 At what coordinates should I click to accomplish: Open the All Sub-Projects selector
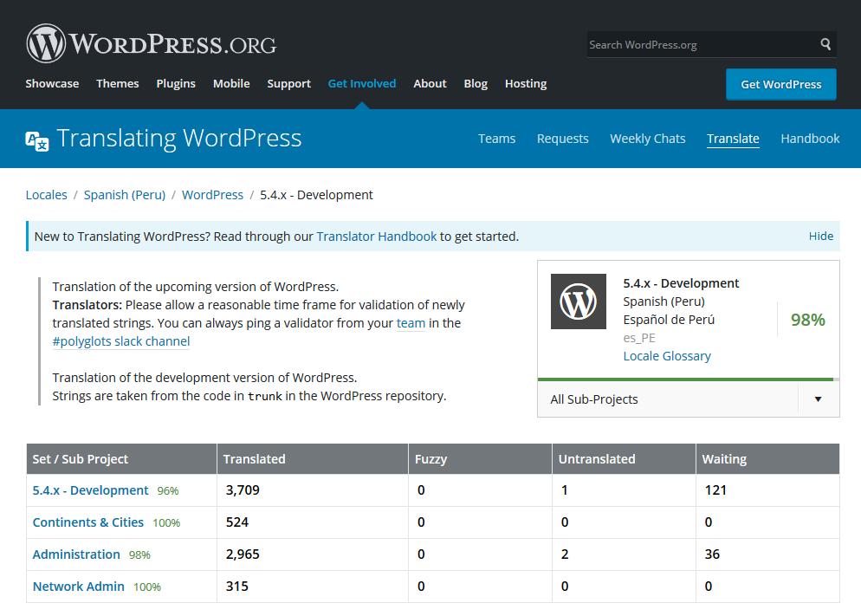(667, 399)
